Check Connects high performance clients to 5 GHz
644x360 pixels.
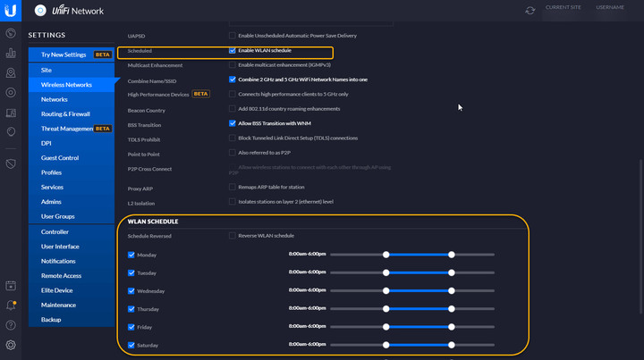point(232,94)
